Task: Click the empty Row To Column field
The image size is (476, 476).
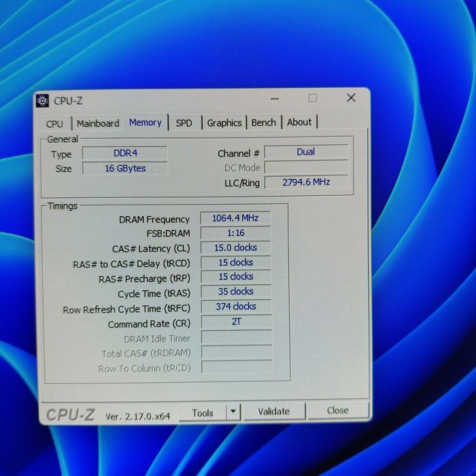Action: (x=237, y=367)
